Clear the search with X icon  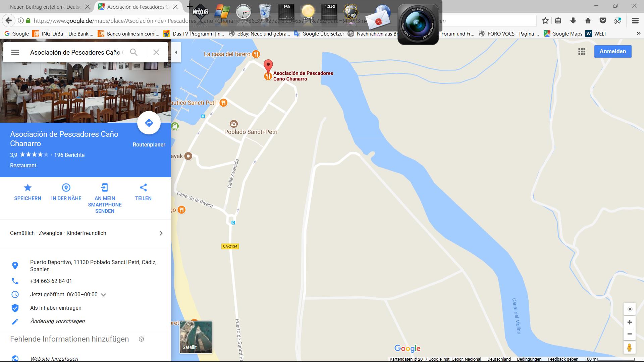point(156,52)
